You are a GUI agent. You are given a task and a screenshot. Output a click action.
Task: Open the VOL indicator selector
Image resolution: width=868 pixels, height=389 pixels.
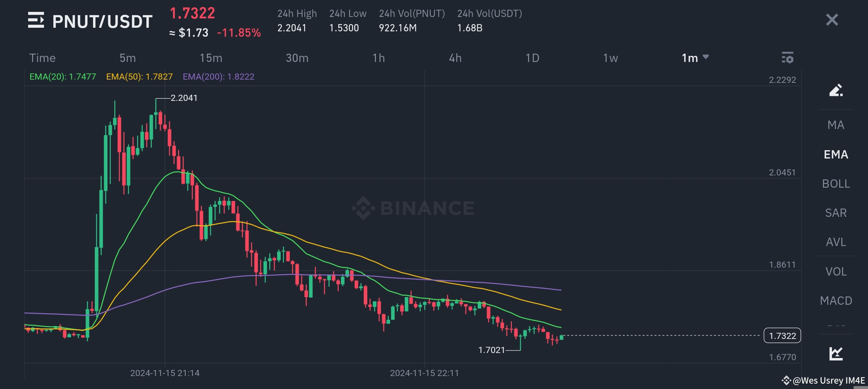point(836,271)
